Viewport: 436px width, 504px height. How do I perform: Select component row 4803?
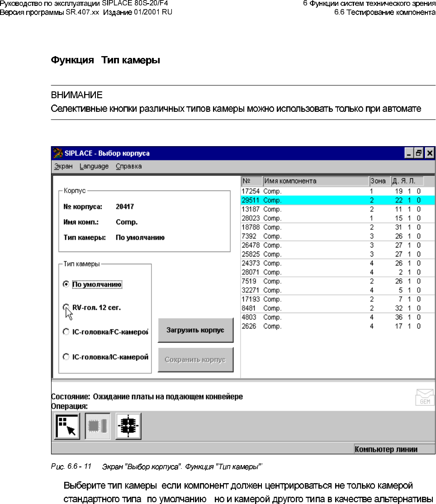pos(338,317)
